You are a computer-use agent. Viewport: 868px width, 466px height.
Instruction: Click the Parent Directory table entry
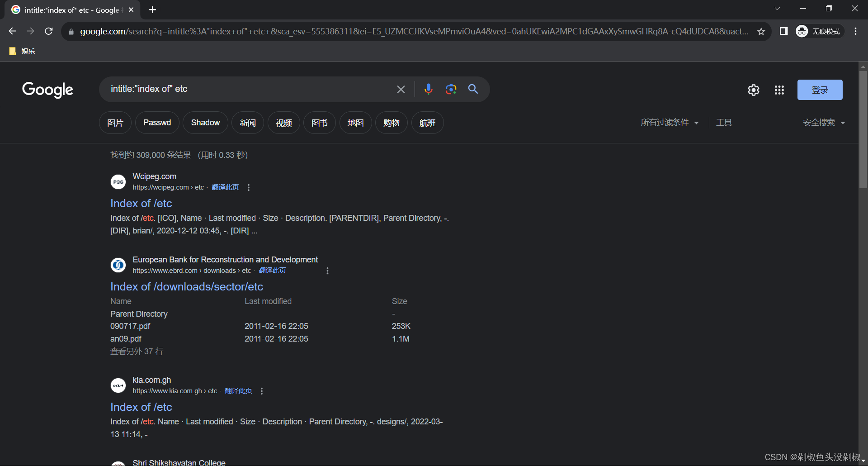click(139, 314)
